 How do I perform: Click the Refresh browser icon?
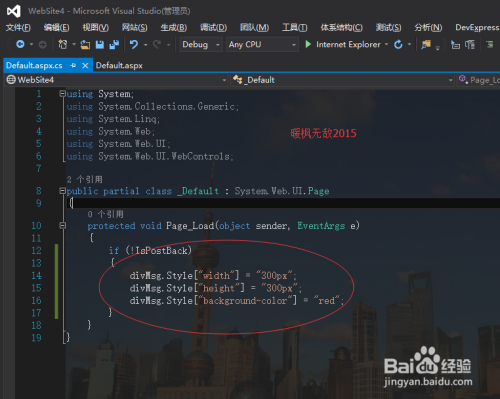(x=398, y=44)
